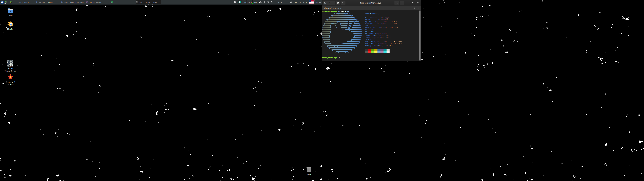
Task: Open the volume speaker icon
Action: pyautogui.click(x=291, y=2)
